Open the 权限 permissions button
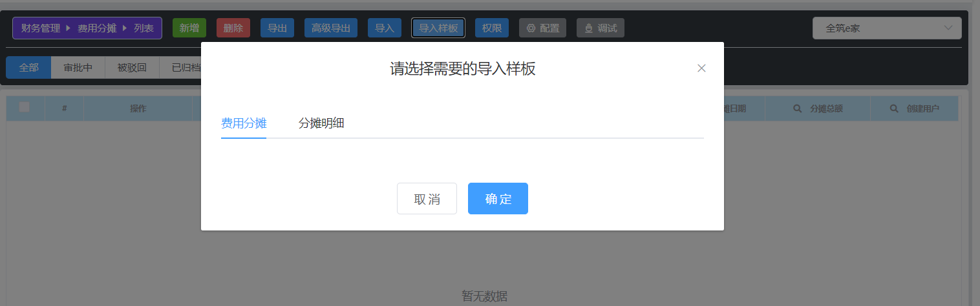Image resolution: width=980 pixels, height=306 pixels. point(491,28)
